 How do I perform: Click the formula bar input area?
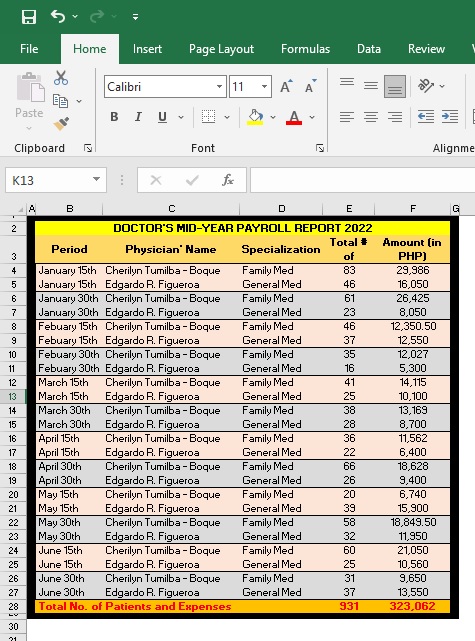(x=363, y=180)
